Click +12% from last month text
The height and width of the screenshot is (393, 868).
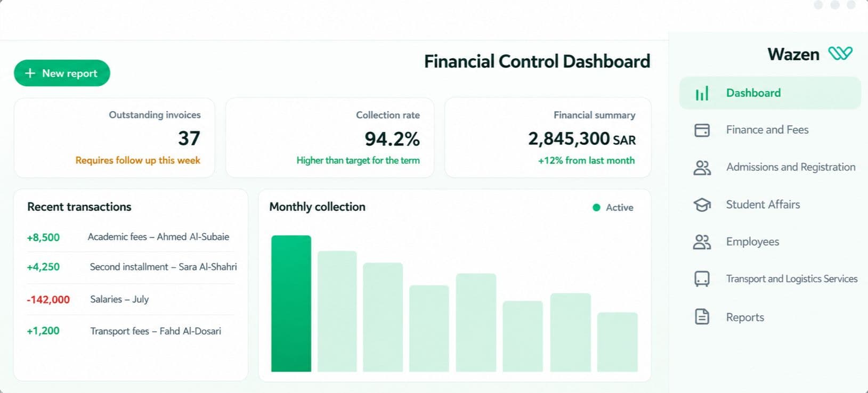pyautogui.click(x=586, y=160)
